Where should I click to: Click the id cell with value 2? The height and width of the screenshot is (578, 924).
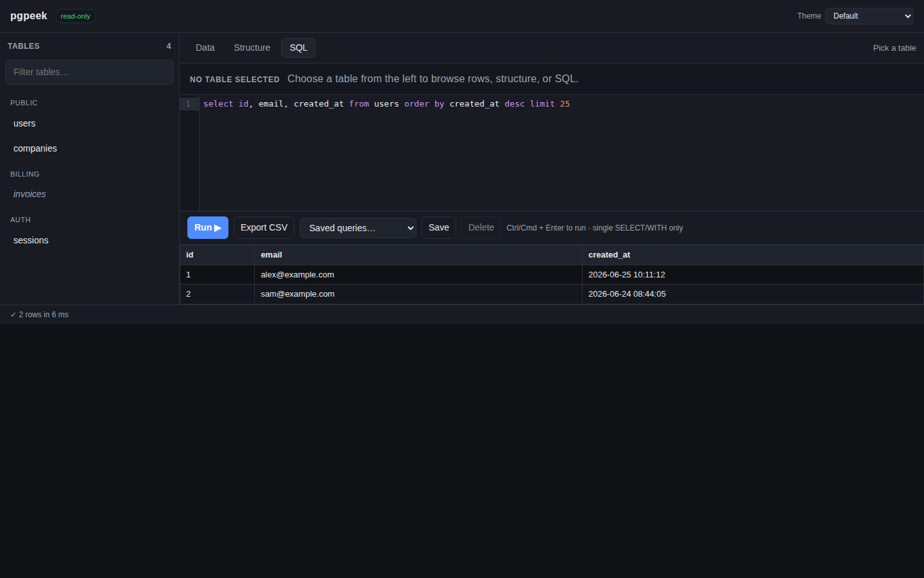click(x=217, y=294)
